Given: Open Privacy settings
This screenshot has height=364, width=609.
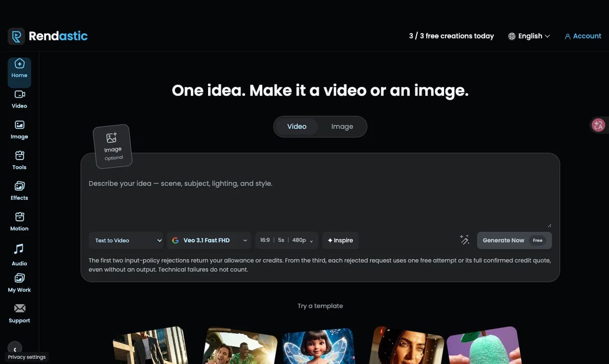Looking at the screenshot, I should (x=27, y=357).
